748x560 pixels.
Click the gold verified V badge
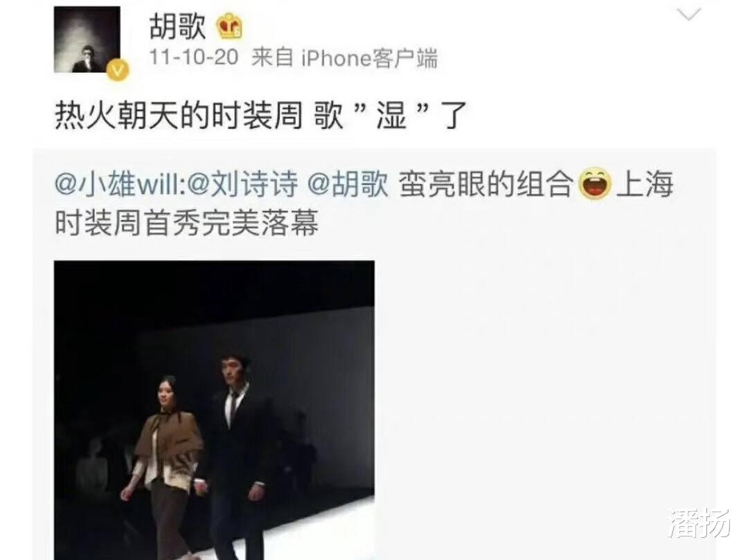[x=118, y=71]
